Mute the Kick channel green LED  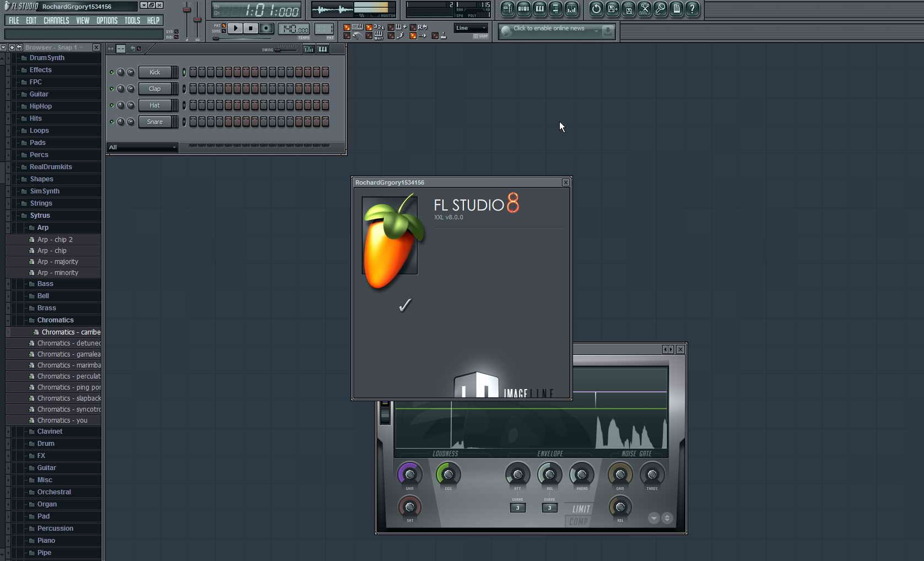tap(112, 72)
